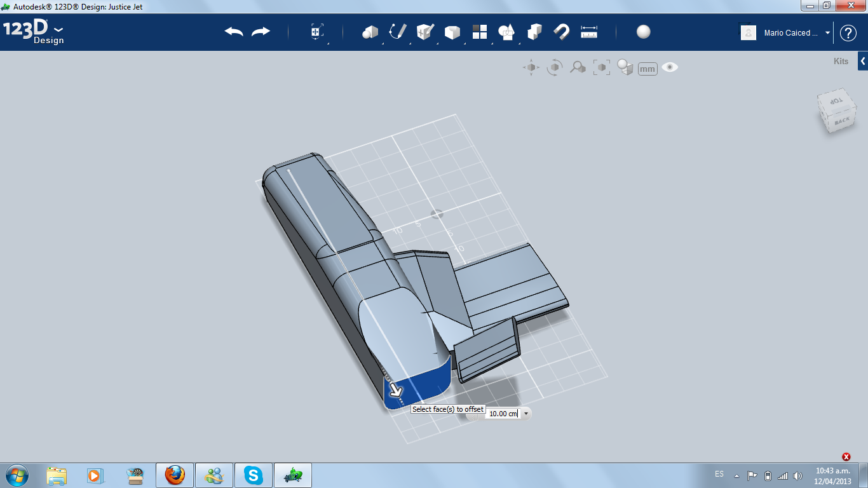Click the TOP face of view cube
This screenshot has width=868, height=488.
pyautogui.click(x=835, y=101)
